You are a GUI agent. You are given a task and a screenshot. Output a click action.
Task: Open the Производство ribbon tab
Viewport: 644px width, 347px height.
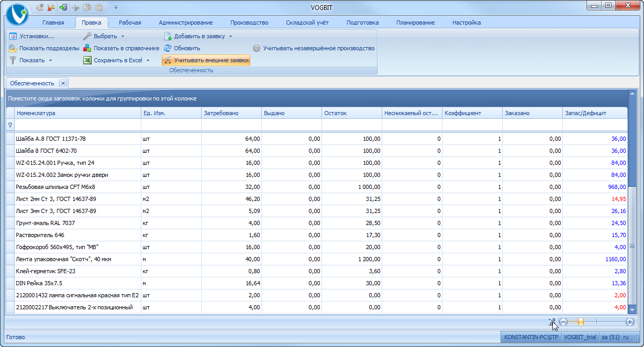click(249, 23)
